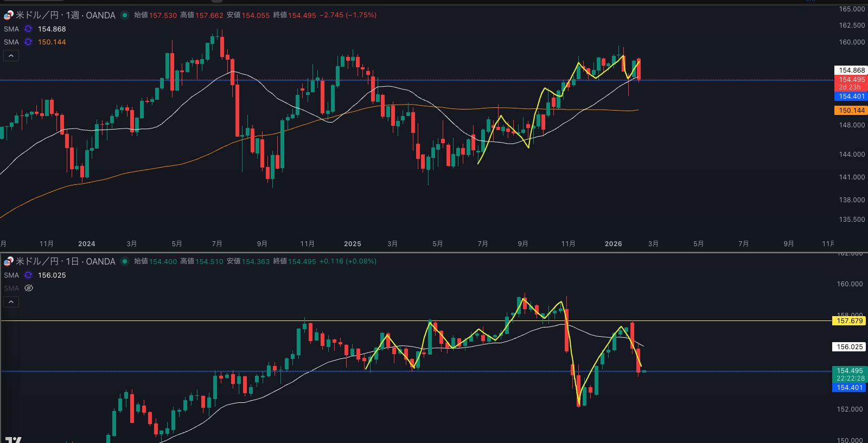This screenshot has height=443, width=868.
Task: Open symbol search via daily 米ドル/円 title
Action: pyautogui.click(x=65, y=261)
